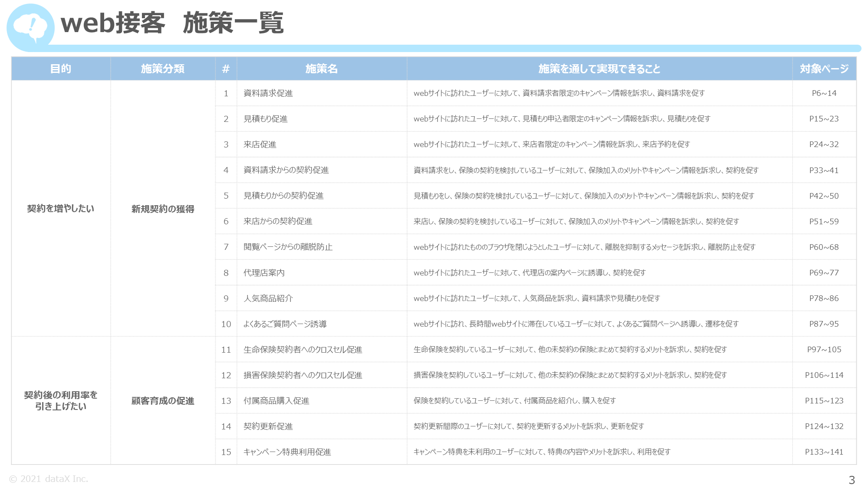This screenshot has height=488, width=868.
Task: Click the description for 来店促進
Action: point(552,144)
